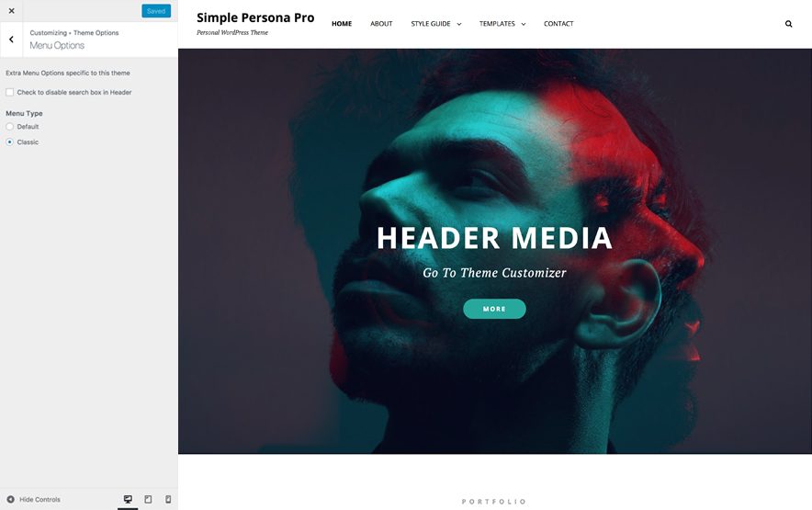The height and width of the screenshot is (510, 812).
Task: Check the disable search box in Header option
Action: tap(10, 92)
